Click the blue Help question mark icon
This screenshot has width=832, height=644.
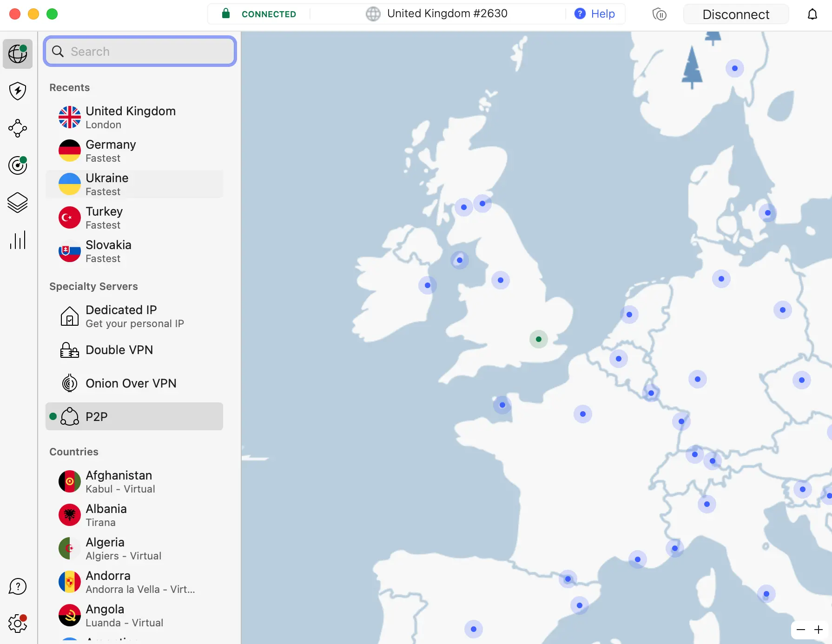(x=580, y=13)
